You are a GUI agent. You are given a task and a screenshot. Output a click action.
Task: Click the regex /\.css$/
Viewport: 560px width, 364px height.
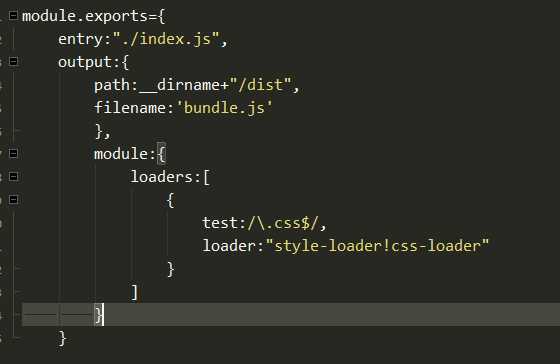click(x=282, y=223)
